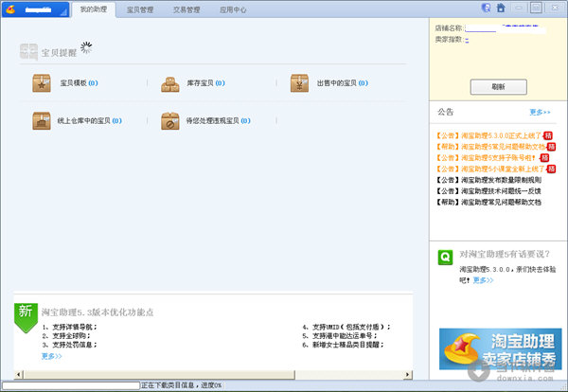
Task: Open the 待您处理违规宝贝 (0) link
Action: pyautogui.click(x=218, y=120)
